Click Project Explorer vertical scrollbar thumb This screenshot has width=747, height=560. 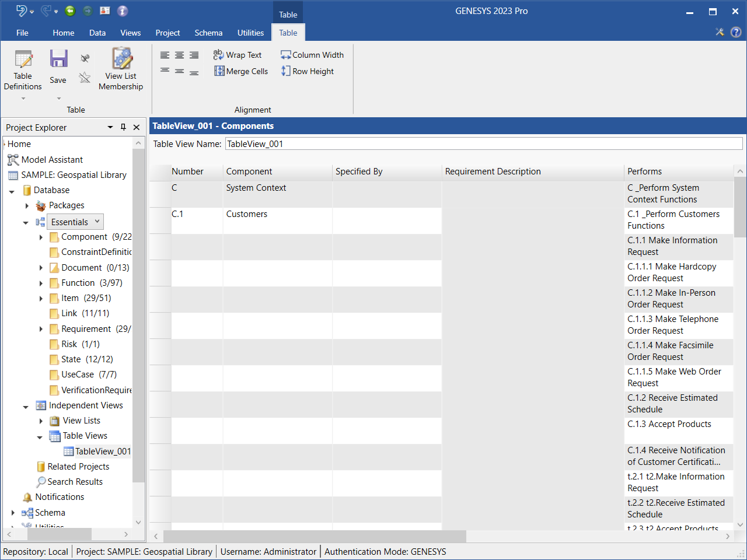pyautogui.click(x=138, y=316)
